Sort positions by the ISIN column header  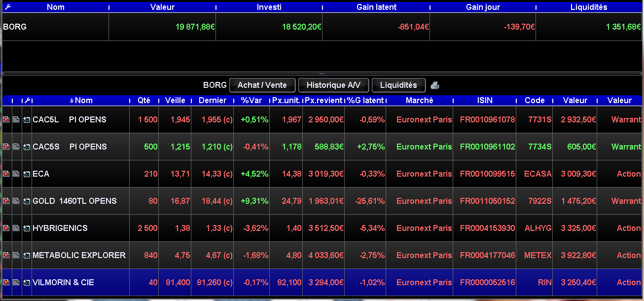pos(485,100)
